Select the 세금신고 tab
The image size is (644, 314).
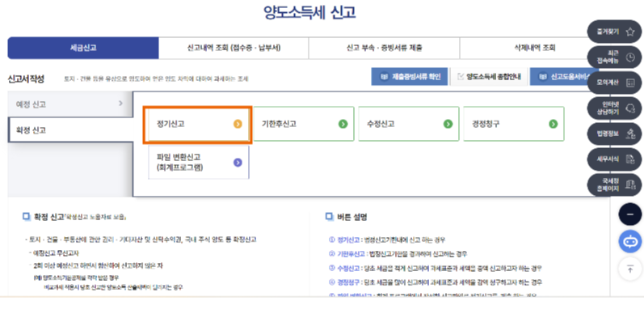83,48
